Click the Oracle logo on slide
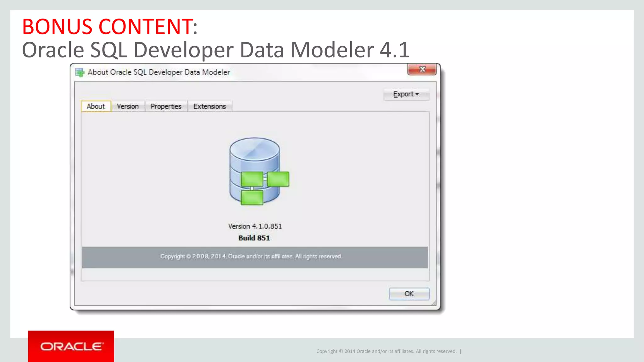 (71, 346)
